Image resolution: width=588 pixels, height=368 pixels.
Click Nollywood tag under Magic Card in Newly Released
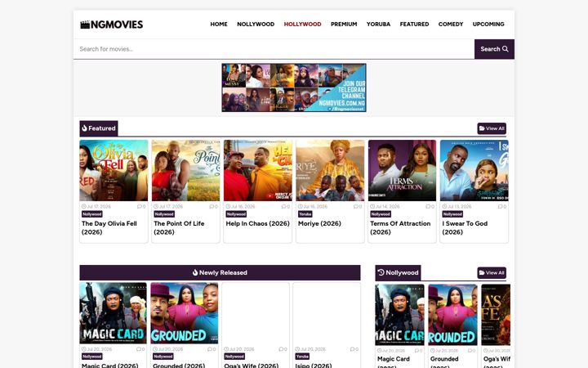pos(91,357)
